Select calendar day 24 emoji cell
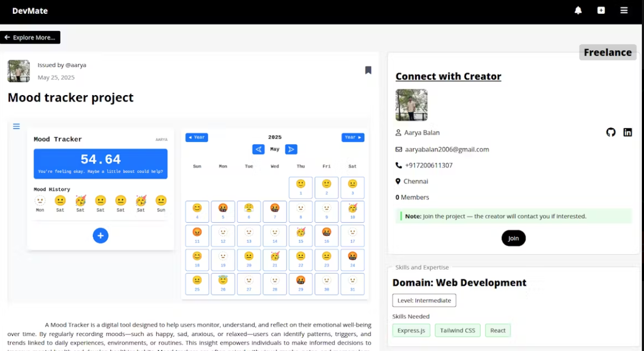Viewport: 644px width, 351px height. (x=353, y=260)
